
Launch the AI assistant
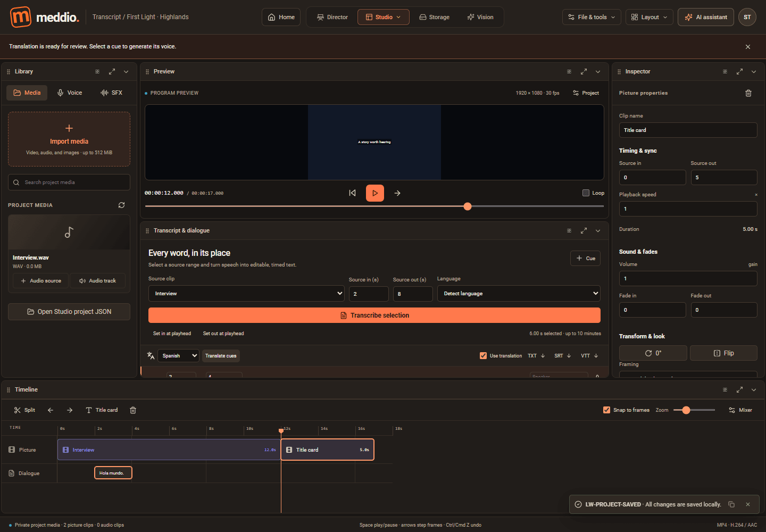(706, 17)
